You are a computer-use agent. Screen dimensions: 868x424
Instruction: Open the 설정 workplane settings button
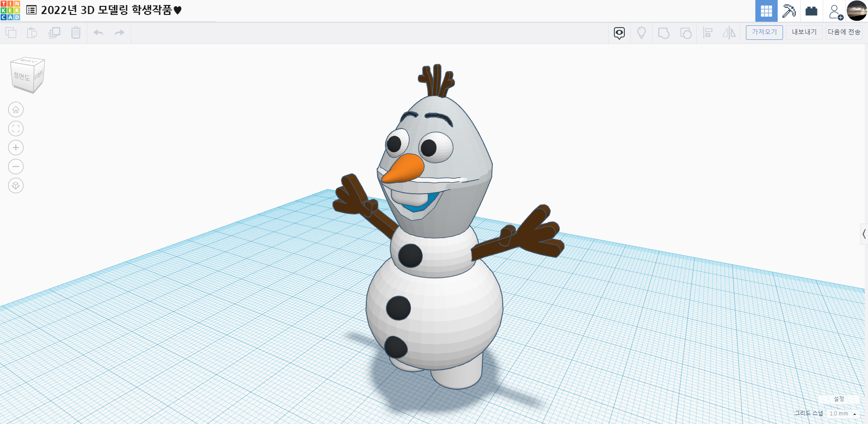point(839,399)
